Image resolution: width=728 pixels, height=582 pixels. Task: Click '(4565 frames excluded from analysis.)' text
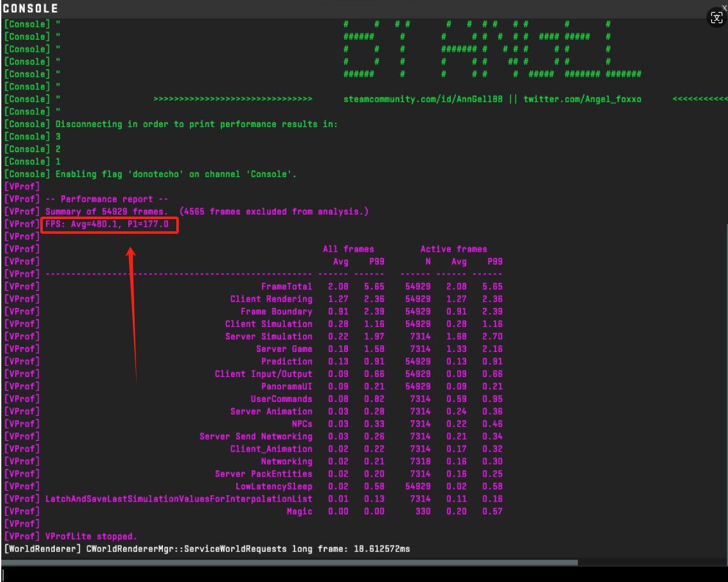pyautogui.click(x=274, y=212)
